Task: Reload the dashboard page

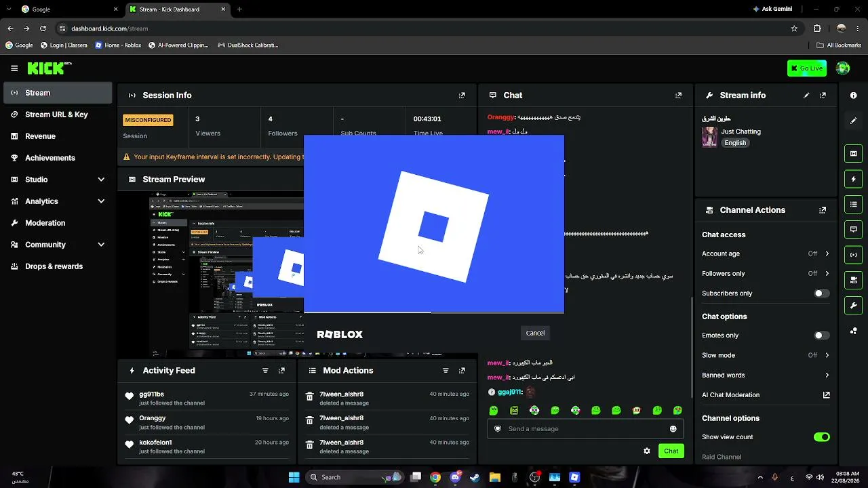Action: pos(43,28)
